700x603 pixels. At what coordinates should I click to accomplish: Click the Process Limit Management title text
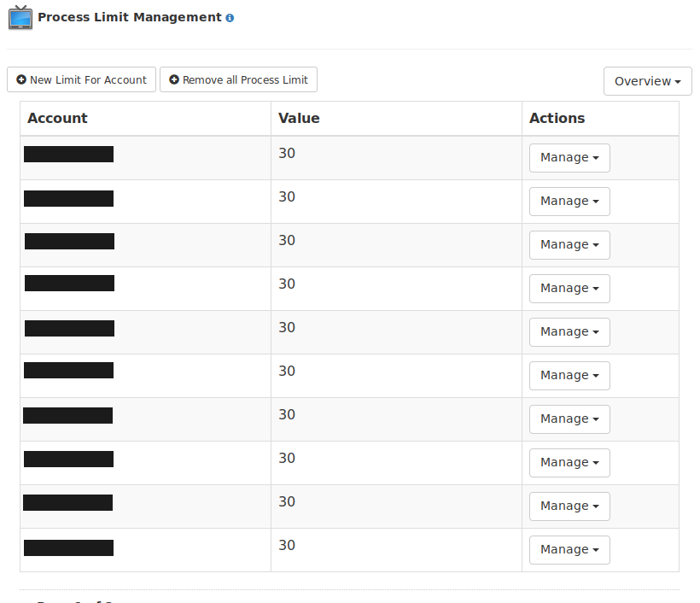tap(130, 17)
